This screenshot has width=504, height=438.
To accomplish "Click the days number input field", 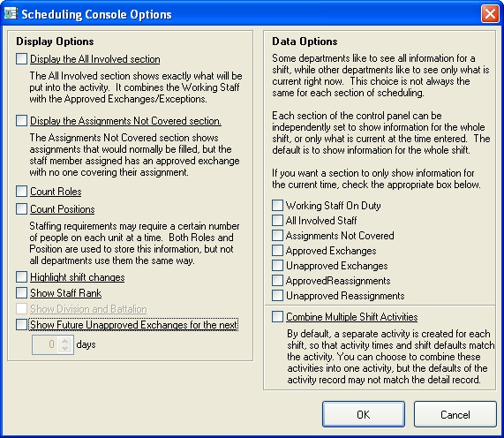I will pyautogui.click(x=46, y=344).
